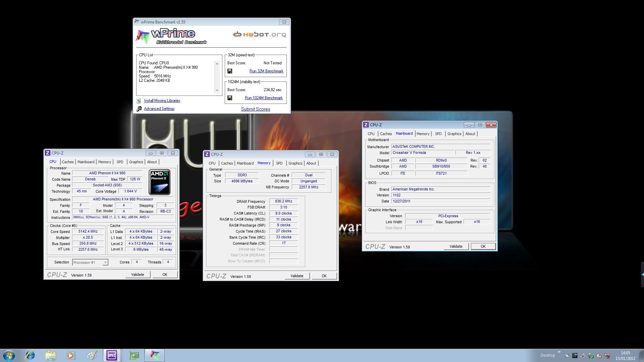Click the 234,82 sec best score
This screenshot has height=362, width=644.
tap(273, 90)
